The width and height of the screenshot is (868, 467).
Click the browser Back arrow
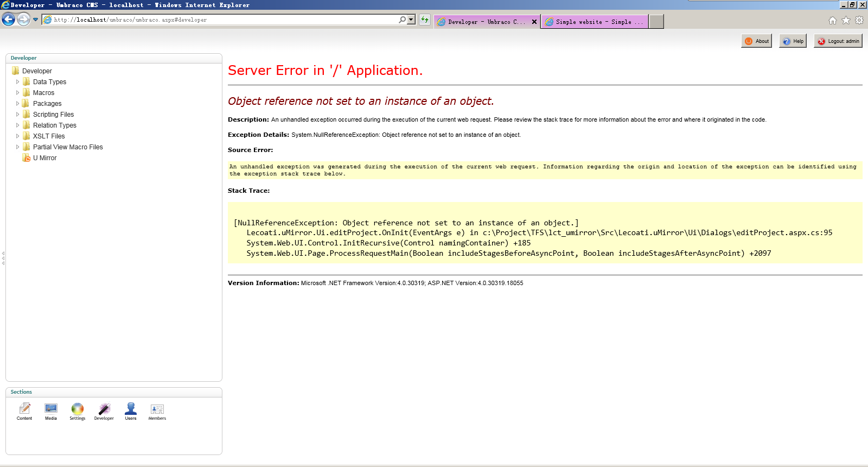(x=8, y=20)
